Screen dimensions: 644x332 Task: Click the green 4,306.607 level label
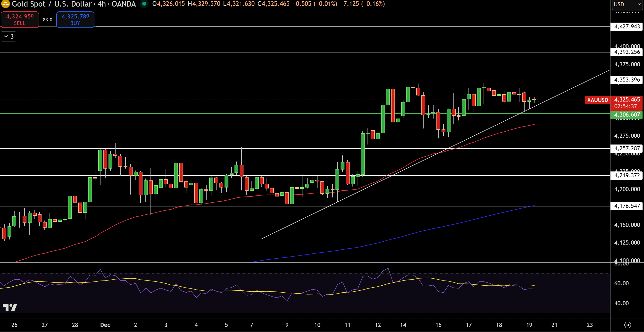[x=626, y=115]
